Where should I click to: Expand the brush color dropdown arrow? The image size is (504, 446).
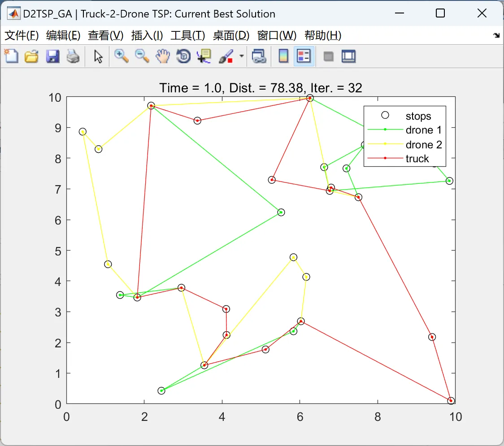click(242, 56)
